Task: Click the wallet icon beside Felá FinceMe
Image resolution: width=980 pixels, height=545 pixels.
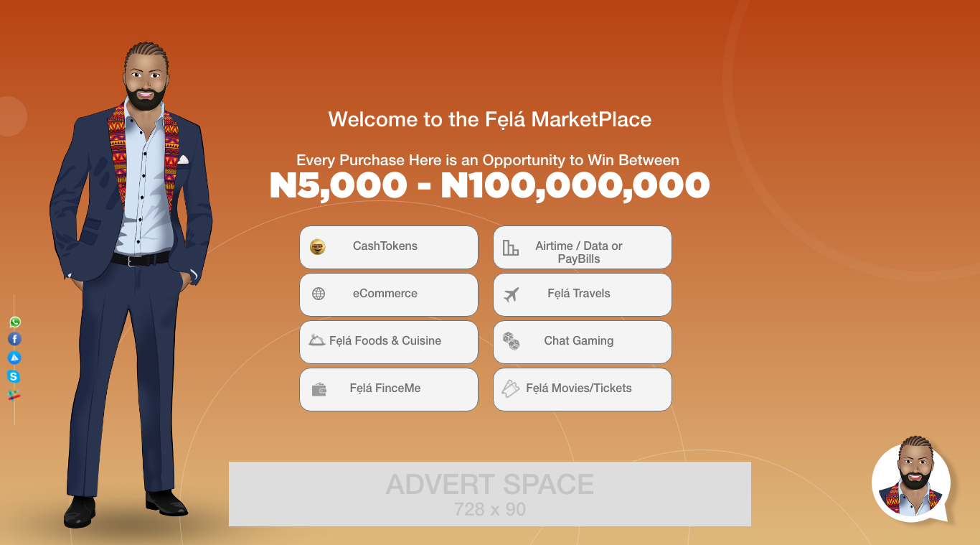Action: pyautogui.click(x=319, y=389)
